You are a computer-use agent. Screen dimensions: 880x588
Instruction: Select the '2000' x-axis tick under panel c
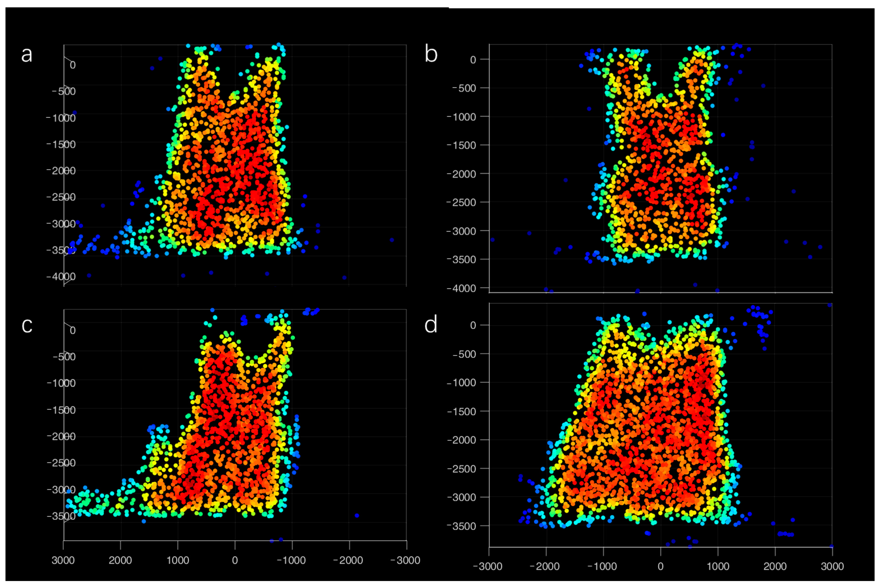click(x=120, y=561)
